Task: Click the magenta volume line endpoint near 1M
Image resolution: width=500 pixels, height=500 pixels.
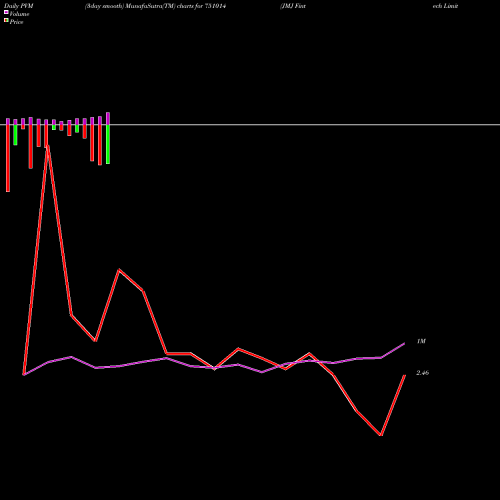Action: (404, 343)
